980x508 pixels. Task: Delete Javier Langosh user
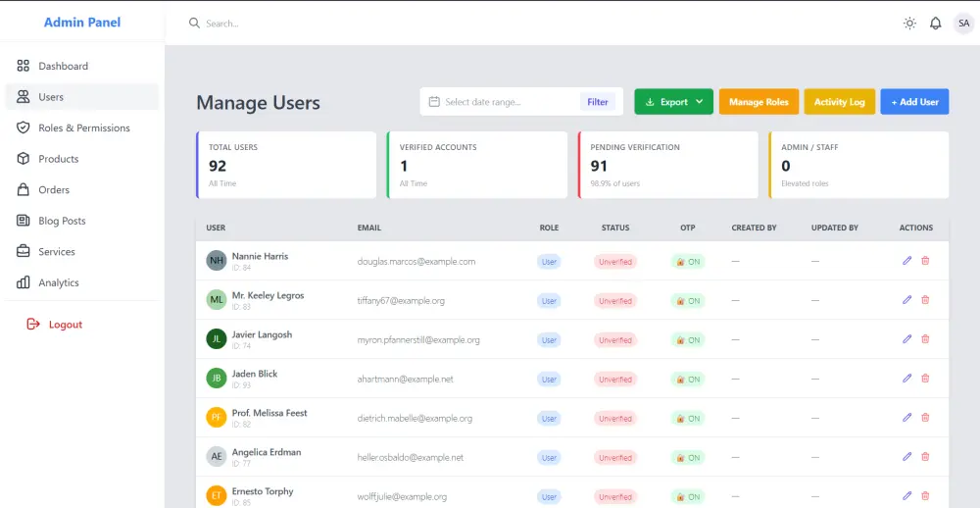pos(925,339)
